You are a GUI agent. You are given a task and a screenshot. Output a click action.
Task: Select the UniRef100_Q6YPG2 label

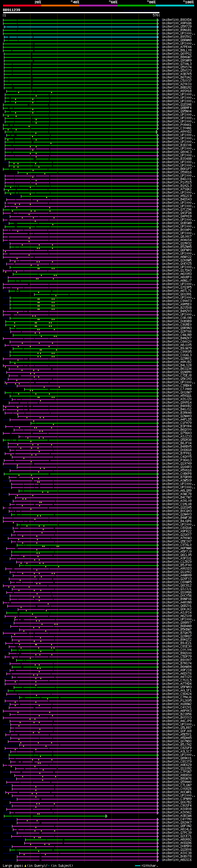click(x=177, y=54)
